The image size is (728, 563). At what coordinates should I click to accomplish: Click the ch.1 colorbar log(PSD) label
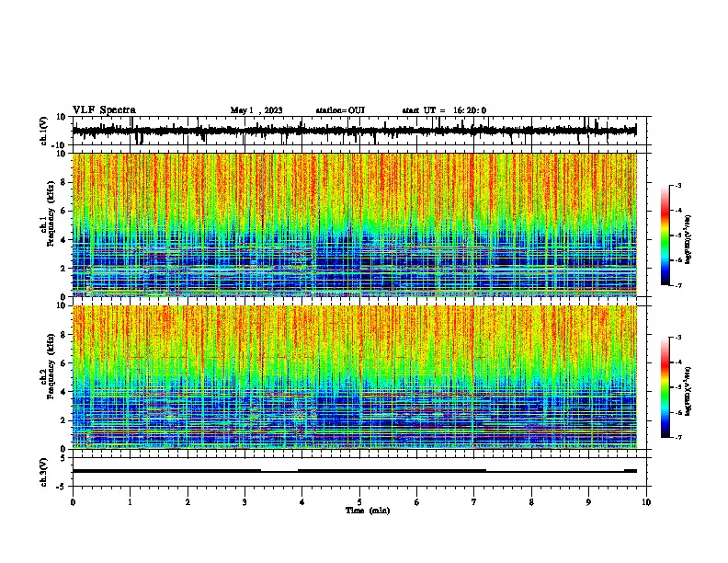(x=688, y=239)
